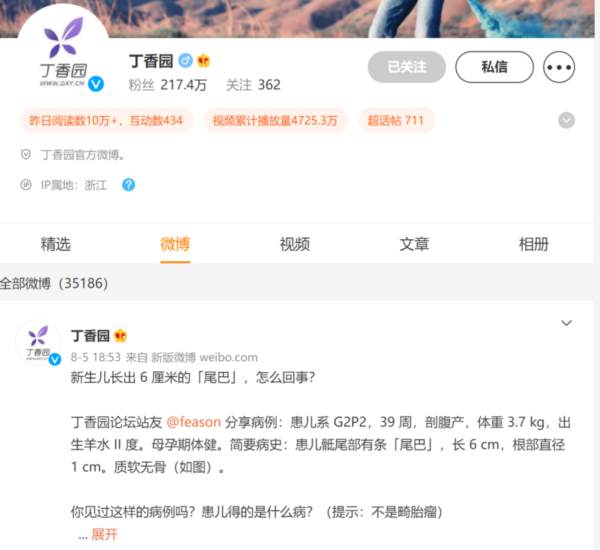Click the 超话帖 711 tag
The height and width of the screenshot is (550, 600).
click(x=396, y=121)
